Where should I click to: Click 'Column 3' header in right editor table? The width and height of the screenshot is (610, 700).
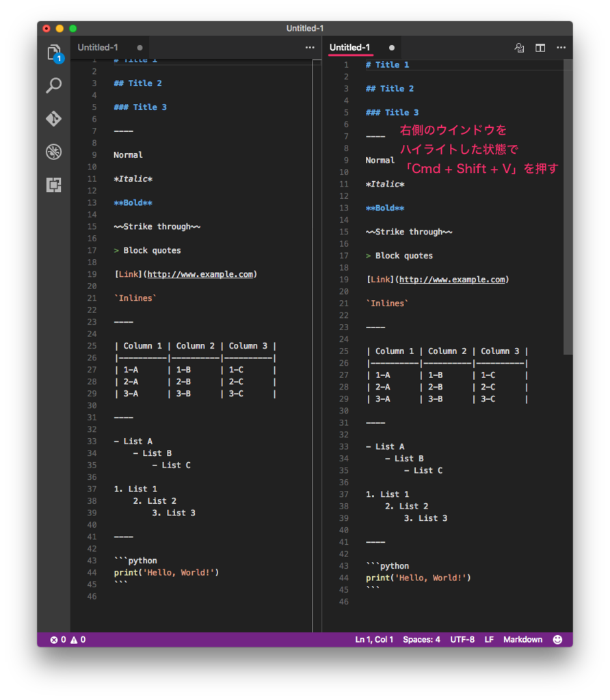(500, 351)
